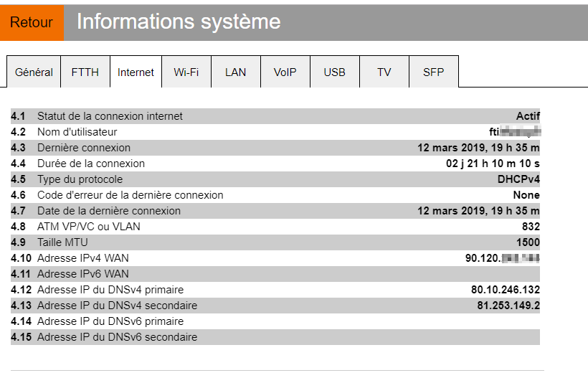The height and width of the screenshot is (378, 588).
Task: Click the orange Retour button
Action: click(x=32, y=22)
